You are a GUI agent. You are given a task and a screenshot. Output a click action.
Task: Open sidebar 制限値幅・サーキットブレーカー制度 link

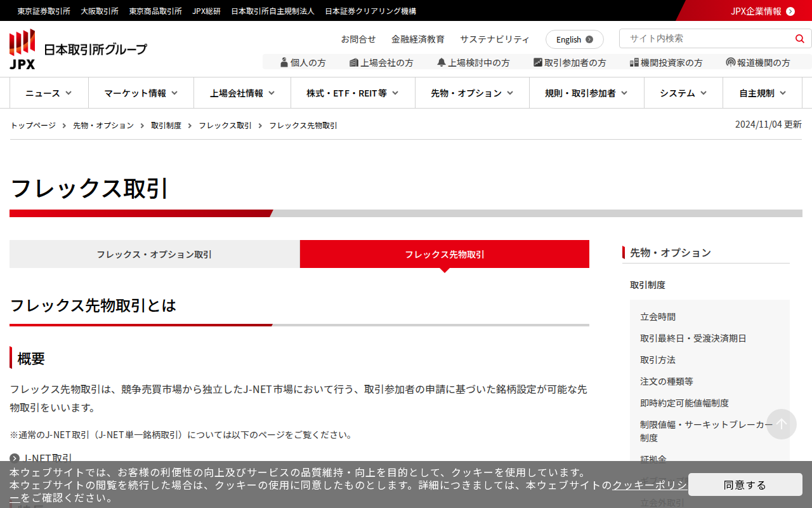point(706,431)
